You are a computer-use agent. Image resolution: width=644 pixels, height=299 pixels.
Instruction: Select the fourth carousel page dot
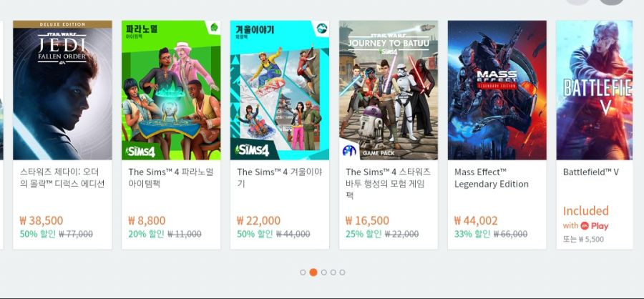[333, 273]
